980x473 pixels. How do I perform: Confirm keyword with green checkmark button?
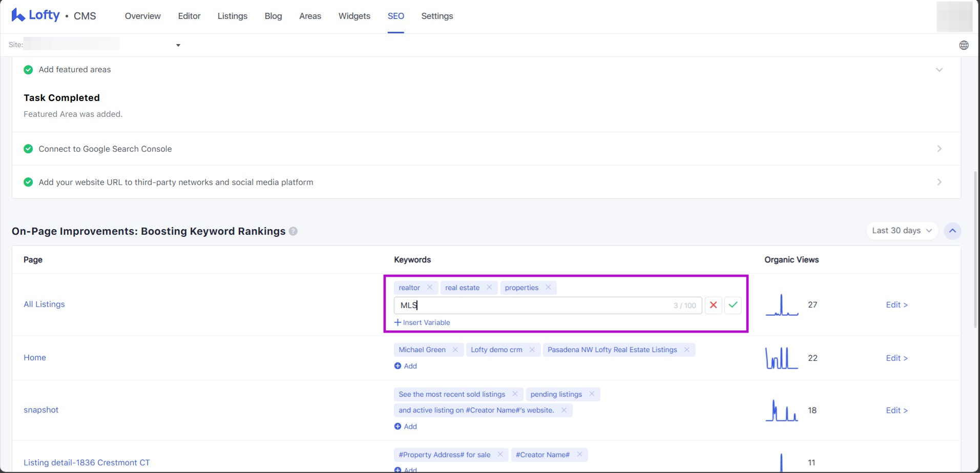click(x=733, y=305)
